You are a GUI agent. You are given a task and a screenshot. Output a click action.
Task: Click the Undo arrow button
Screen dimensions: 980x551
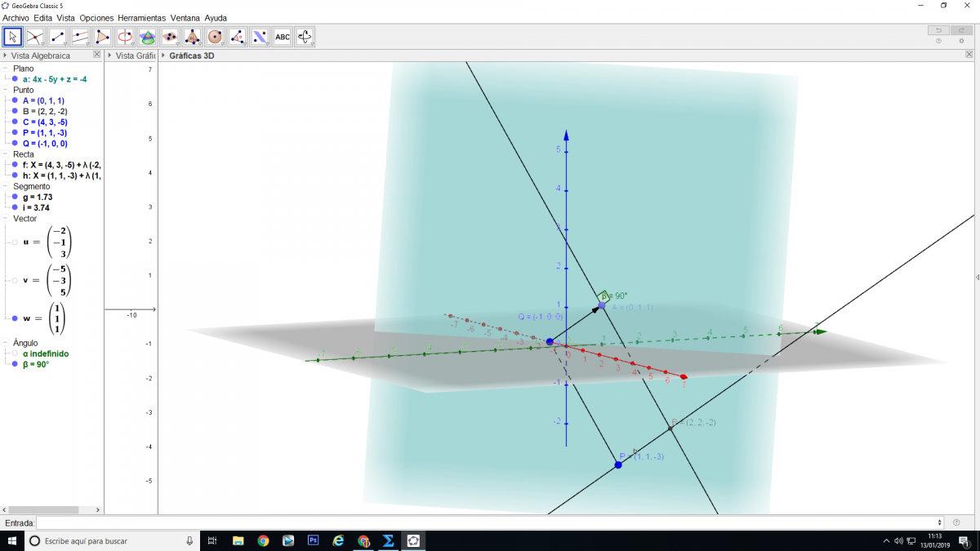pos(938,30)
